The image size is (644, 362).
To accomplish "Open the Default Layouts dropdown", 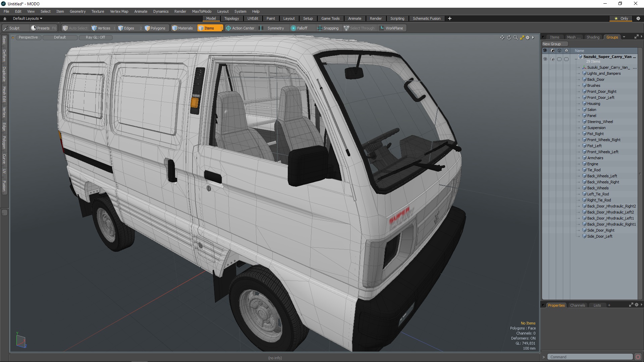I will [28, 18].
